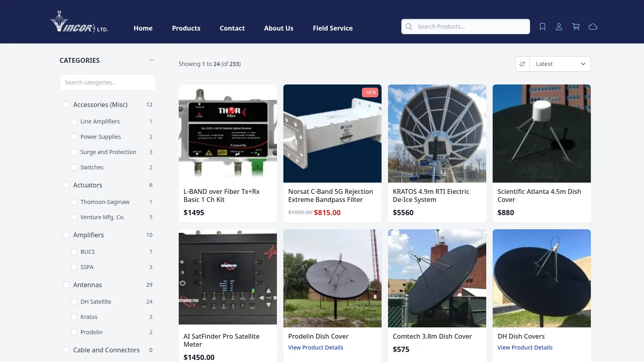Tick the Surge and Protection checkbox
644x362 pixels.
[x=74, y=152]
